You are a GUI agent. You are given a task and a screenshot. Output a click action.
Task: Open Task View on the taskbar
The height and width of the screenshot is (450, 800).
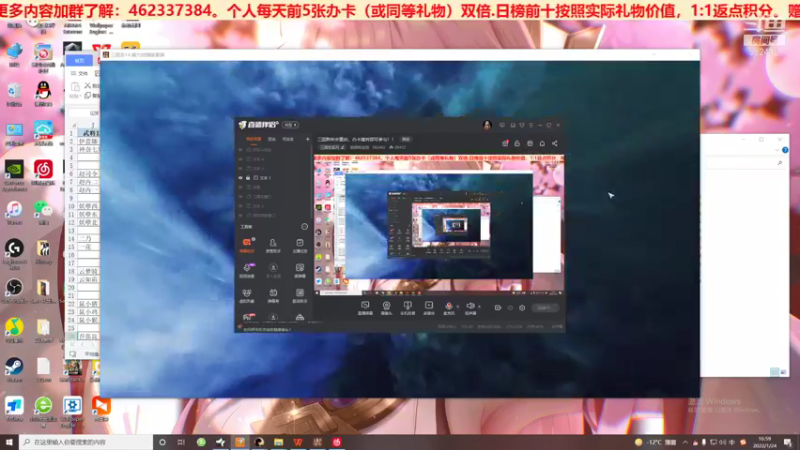181,442
